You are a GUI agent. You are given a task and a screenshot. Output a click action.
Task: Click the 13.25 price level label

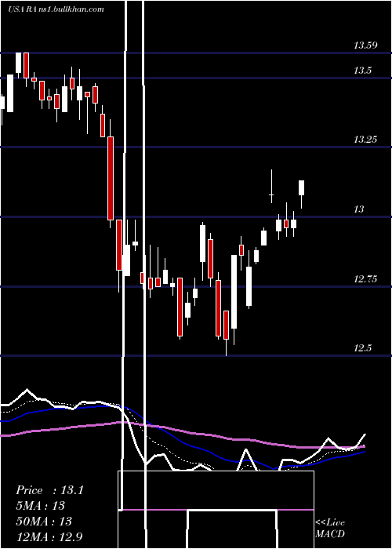[x=365, y=140]
